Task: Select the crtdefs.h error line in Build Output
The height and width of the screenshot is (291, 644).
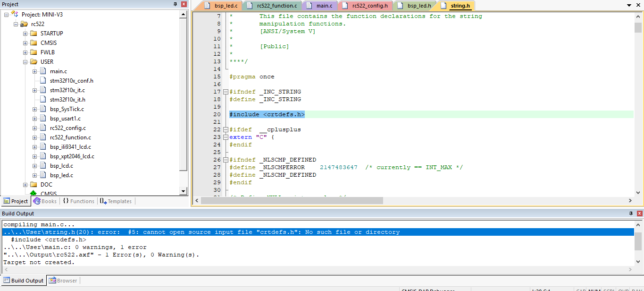Action: coord(201,232)
